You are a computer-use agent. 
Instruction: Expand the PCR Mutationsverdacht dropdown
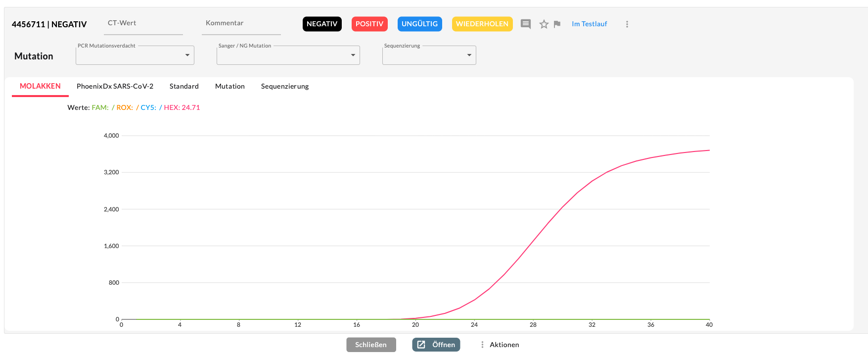[x=135, y=55]
